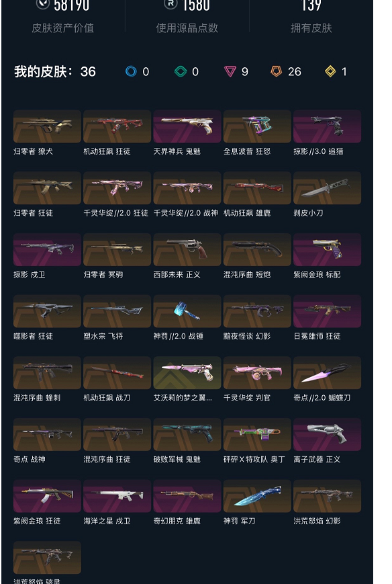Image resolution: width=392 pixels, height=584 pixels.
Task: Open the 天界神兵 鬼魅 skin thumbnail
Action: click(x=187, y=126)
